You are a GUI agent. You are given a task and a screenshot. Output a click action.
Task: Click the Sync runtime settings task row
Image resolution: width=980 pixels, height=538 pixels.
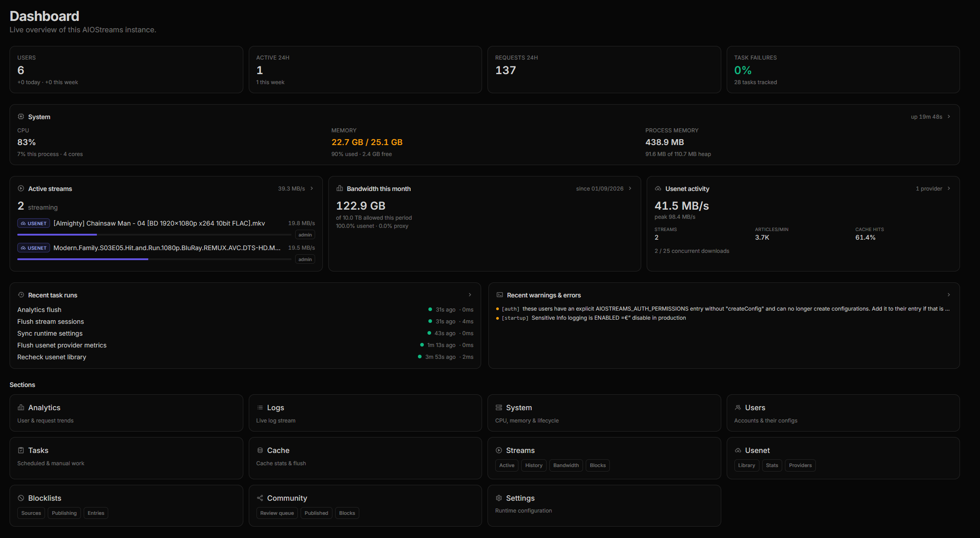[245, 333]
